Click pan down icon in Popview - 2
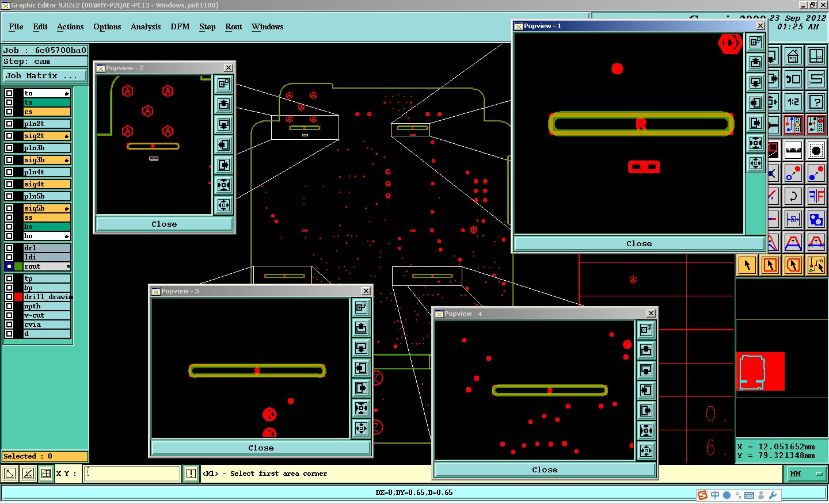The width and height of the screenshot is (829, 504). coord(224,124)
